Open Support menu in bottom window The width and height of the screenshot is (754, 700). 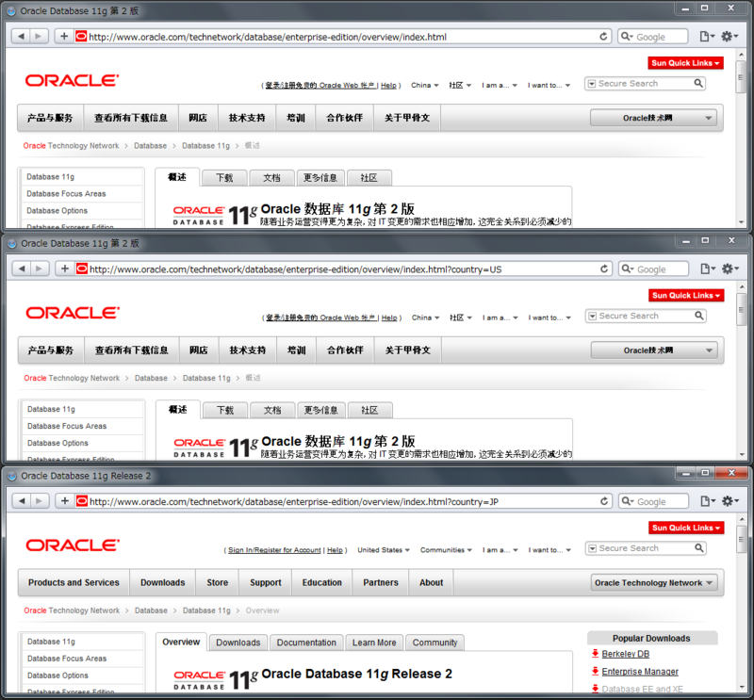tap(266, 582)
